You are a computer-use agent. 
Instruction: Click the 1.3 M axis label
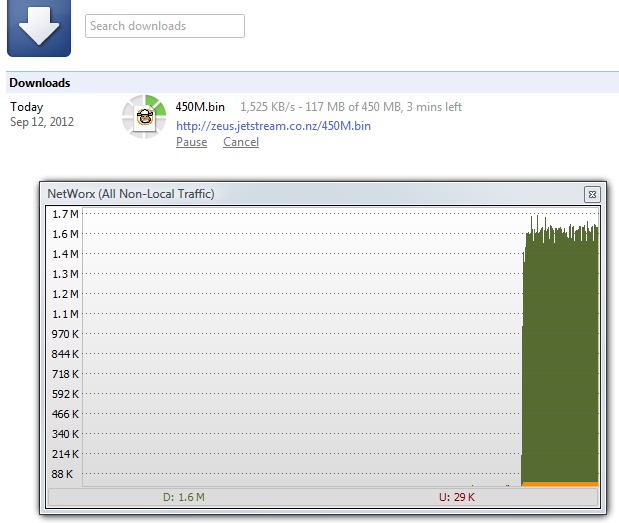(x=66, y=274)
